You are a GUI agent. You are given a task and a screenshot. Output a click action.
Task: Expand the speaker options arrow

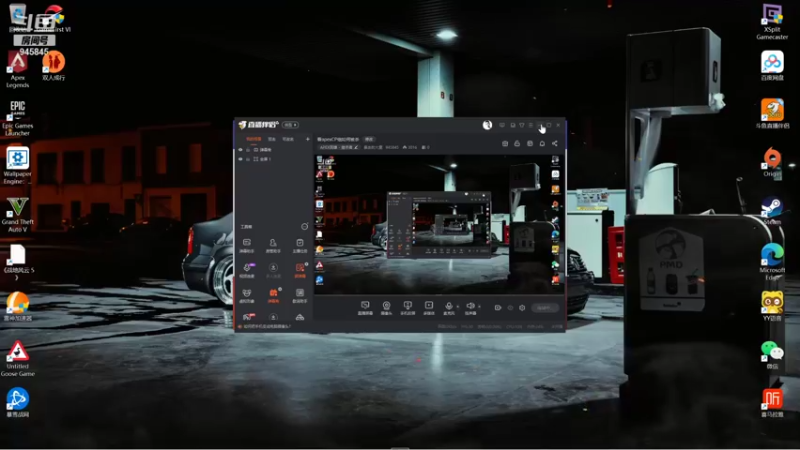(479, 307)
